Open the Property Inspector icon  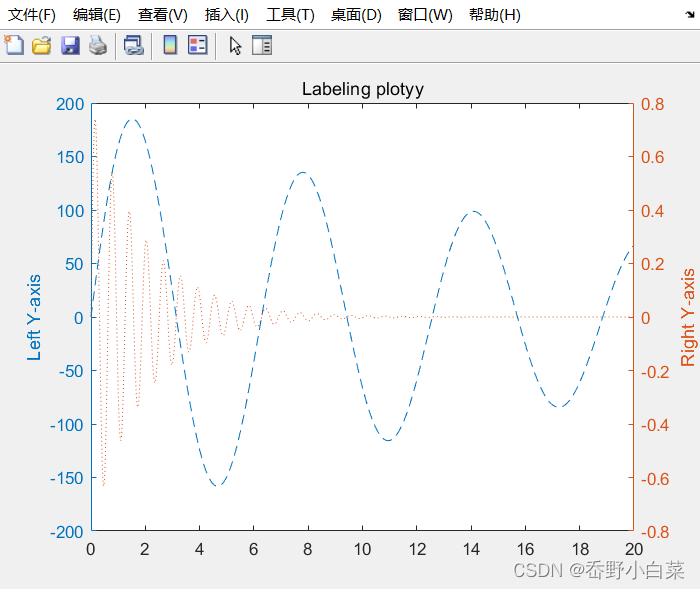262,46
